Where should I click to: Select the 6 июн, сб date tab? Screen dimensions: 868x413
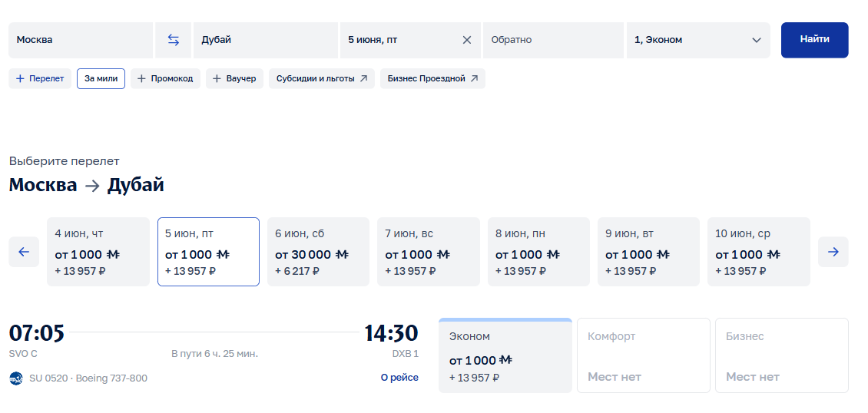click(318, 252)
